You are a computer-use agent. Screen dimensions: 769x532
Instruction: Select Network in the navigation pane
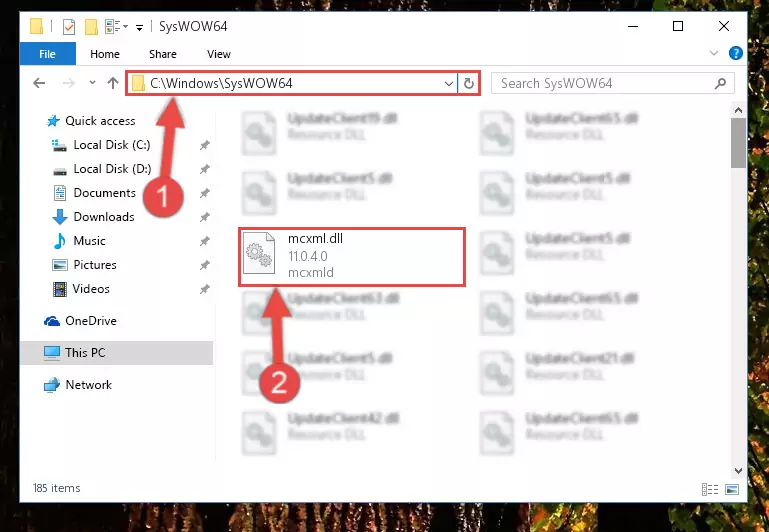(88, 385)
